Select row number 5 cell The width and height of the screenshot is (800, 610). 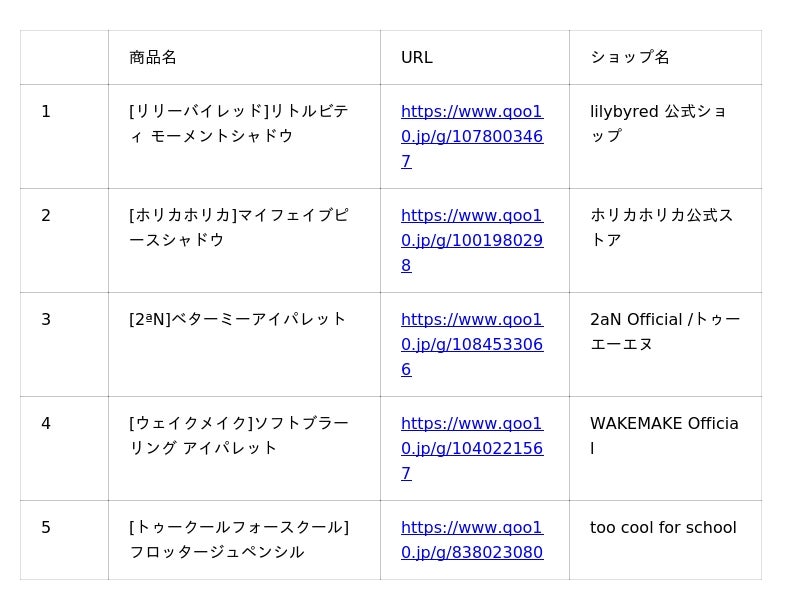[64, 540]
